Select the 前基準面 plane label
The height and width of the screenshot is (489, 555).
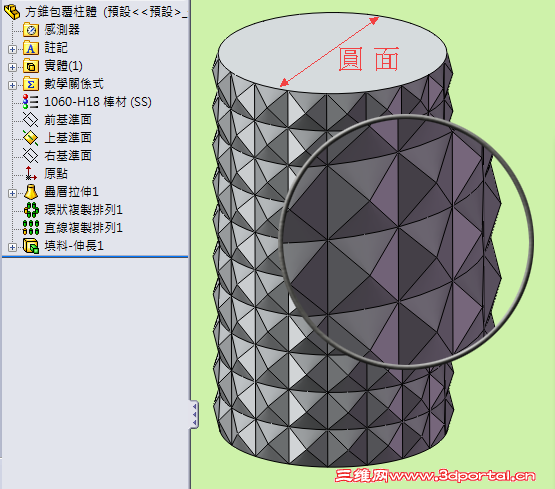(68, 120)
